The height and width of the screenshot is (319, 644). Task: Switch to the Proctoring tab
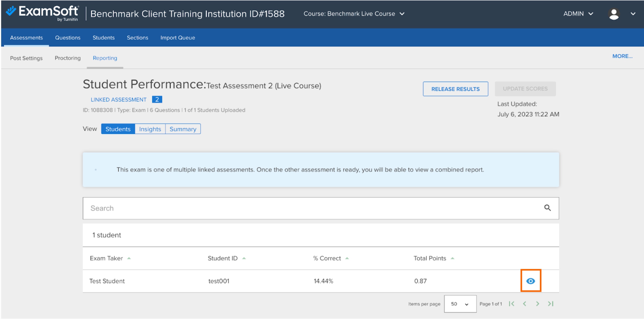pos(67,58)
